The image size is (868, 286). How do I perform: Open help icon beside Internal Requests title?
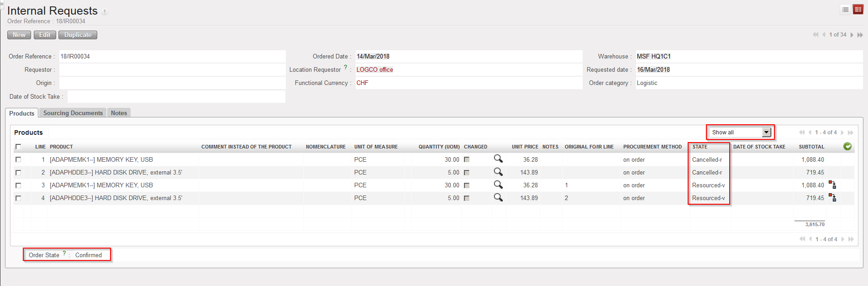(105, 12)
